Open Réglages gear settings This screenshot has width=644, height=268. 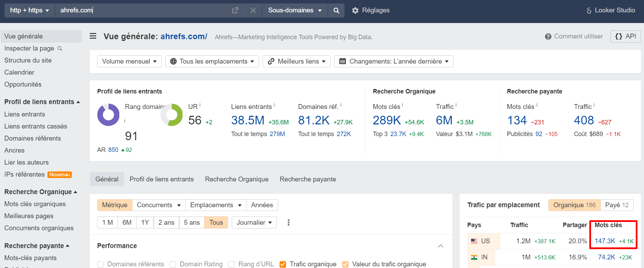[371, 10]
